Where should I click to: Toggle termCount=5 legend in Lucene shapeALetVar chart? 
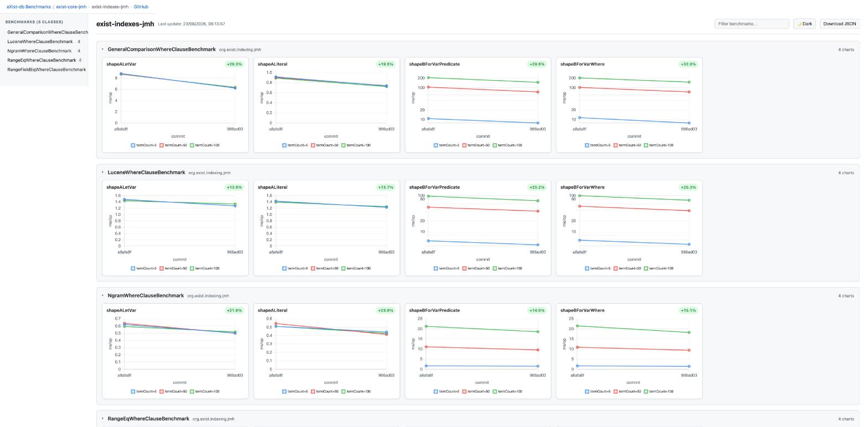point(144,268)
